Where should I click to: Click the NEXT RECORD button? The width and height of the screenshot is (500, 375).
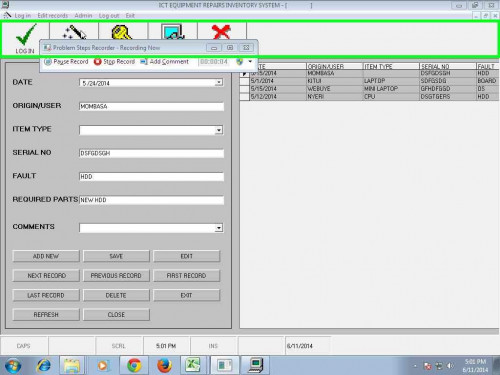[x=46, y=276]
